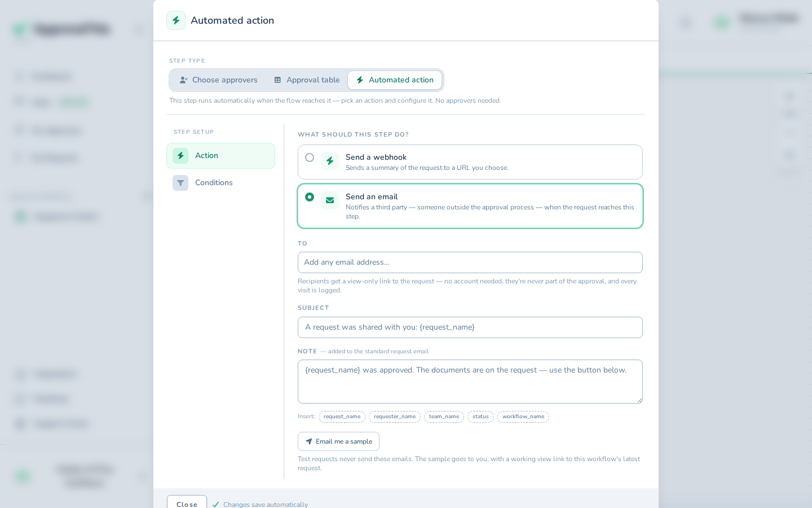Click the Close button

tap(187, 503)
